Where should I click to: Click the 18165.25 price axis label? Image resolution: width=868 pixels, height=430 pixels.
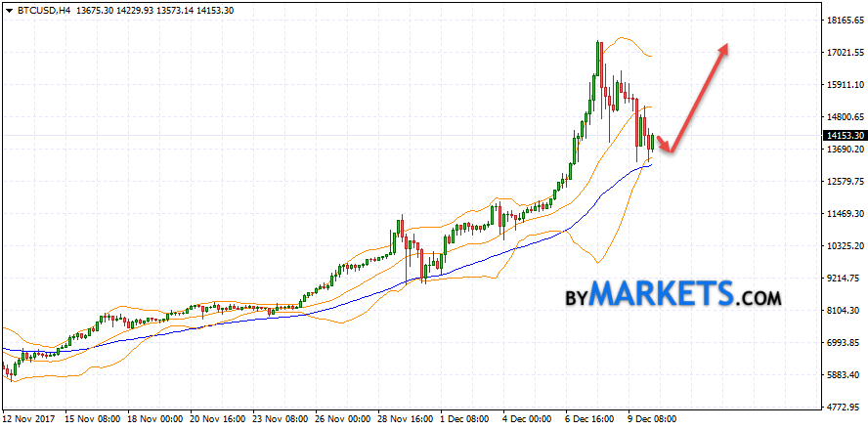845,21
